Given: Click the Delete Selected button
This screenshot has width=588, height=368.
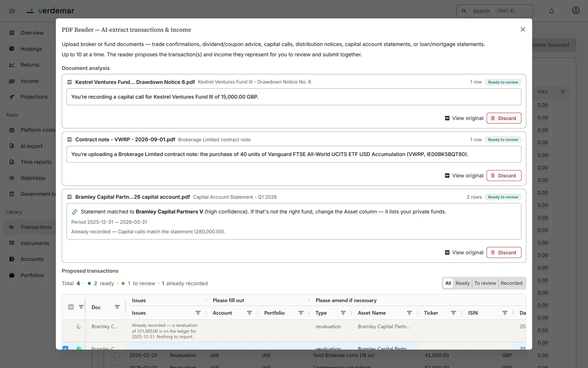Looking at the screenshot, I should tap(553, 45).
